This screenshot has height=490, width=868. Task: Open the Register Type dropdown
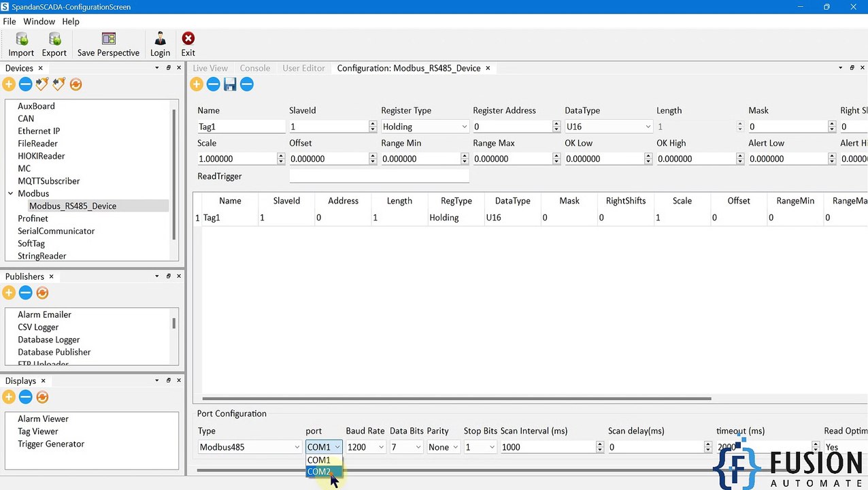click(x=425, y=127)
